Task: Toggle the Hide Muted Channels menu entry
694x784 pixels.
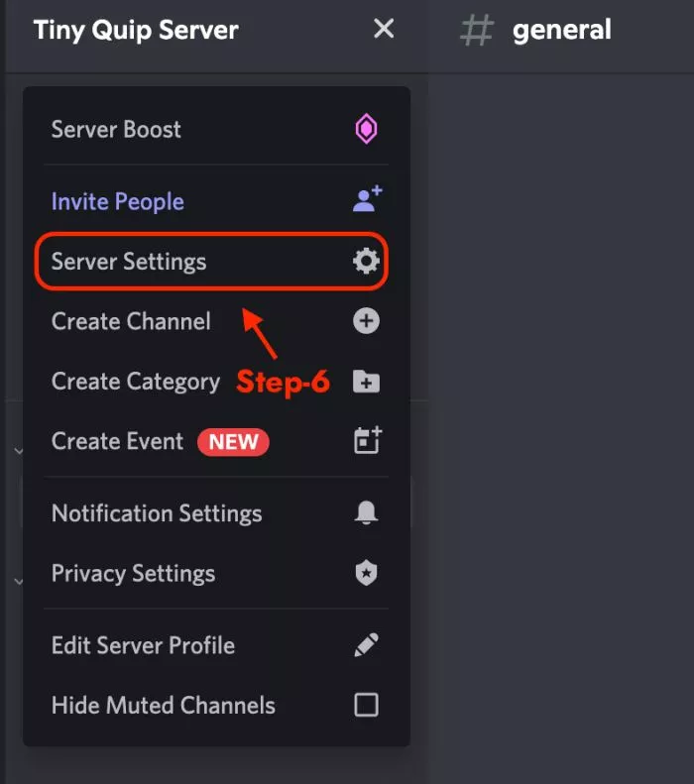Action: (216, 705)
